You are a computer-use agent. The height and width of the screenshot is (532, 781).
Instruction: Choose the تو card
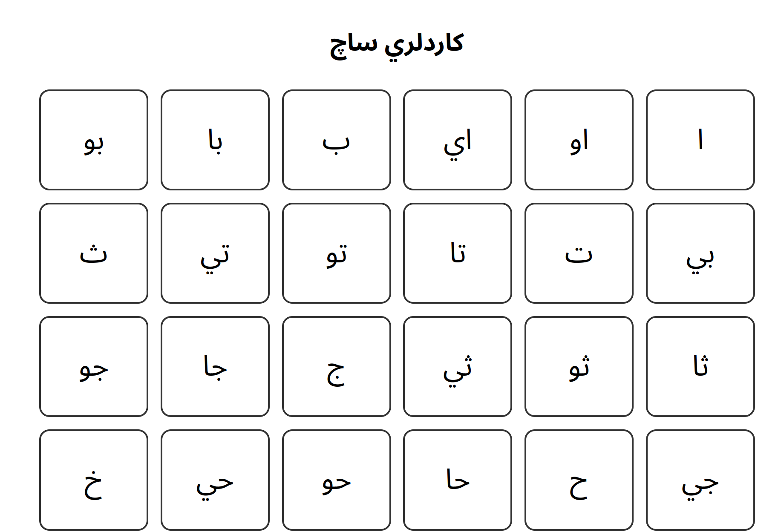(336, 253)
